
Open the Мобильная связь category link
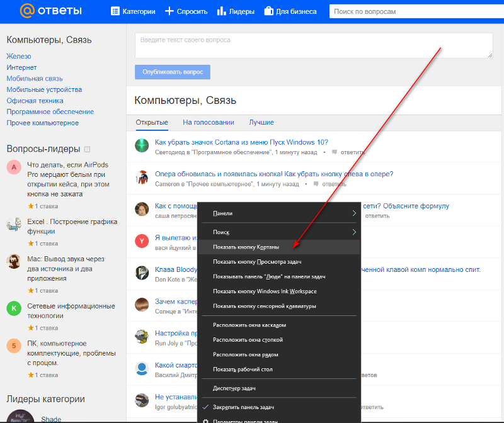point(35,79)
